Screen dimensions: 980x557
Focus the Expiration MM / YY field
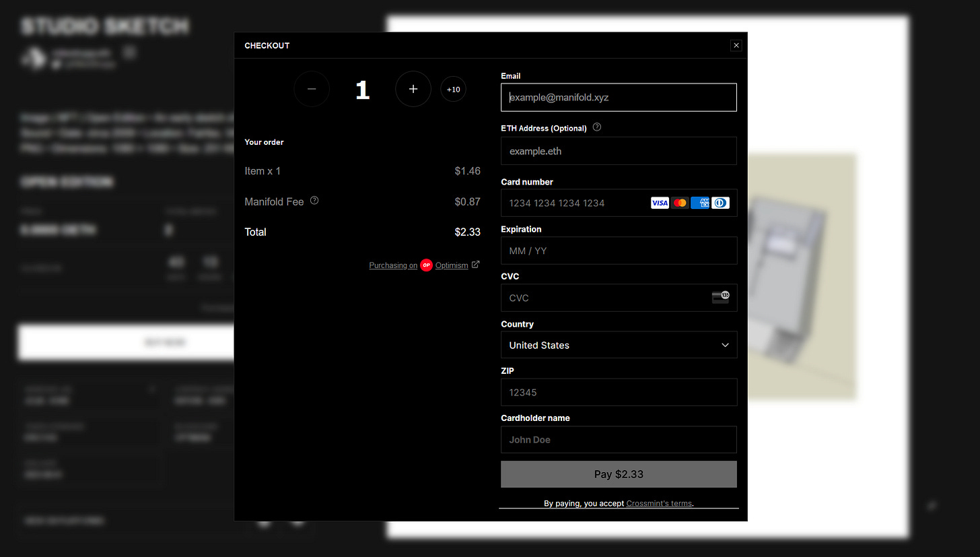tap(619, 251)
